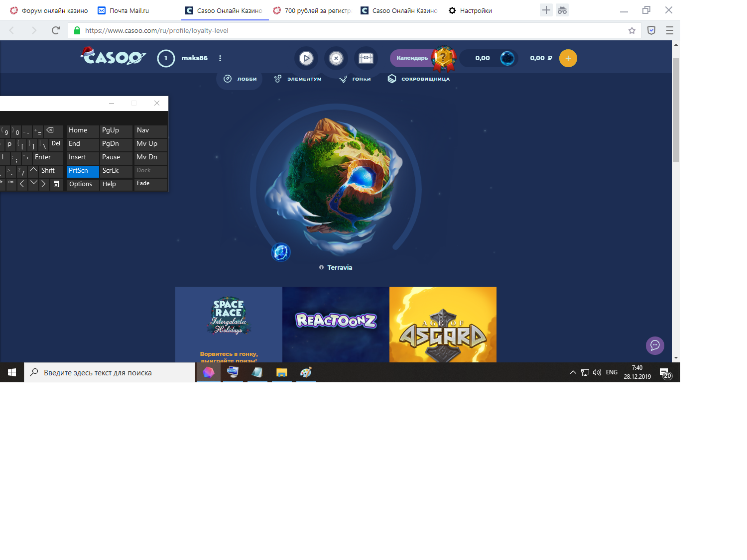Click the Casoo logo
747x560 pixels.
coord(113,56)
